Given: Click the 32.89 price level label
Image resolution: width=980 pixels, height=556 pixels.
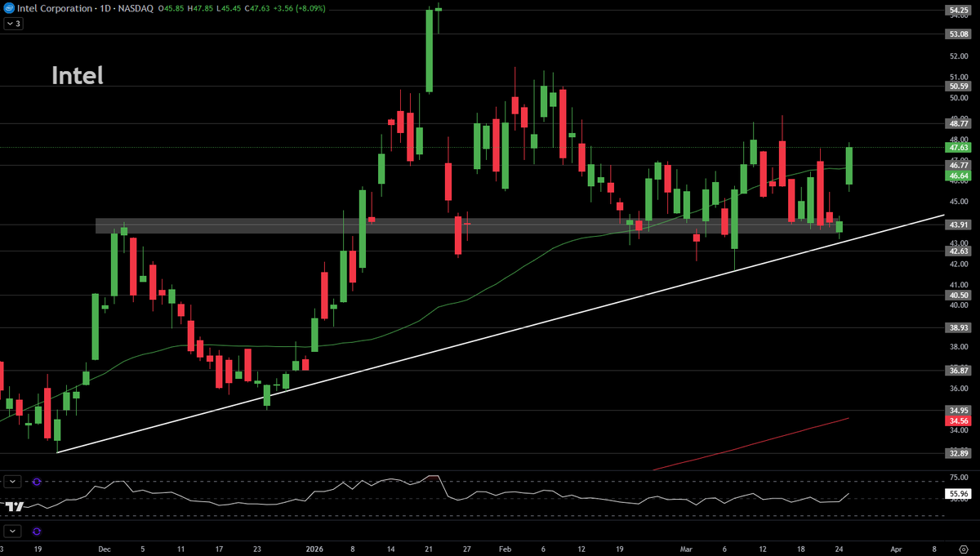Looking at the screenshot, I should click(x=958, y=453).
